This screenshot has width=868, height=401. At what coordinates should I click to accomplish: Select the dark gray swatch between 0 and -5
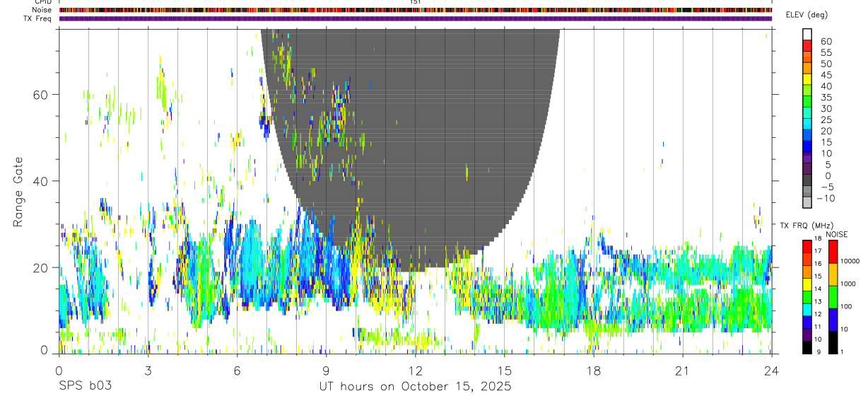(807, 180)
